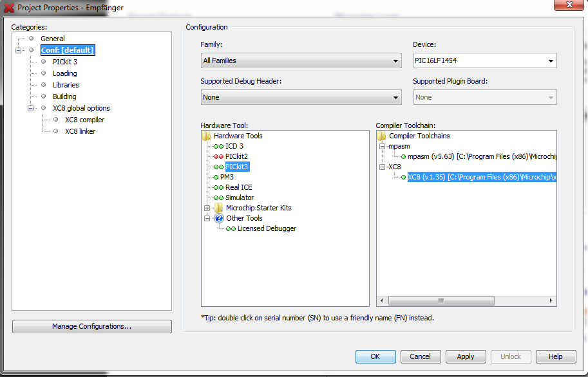This screenshot has width=588, height=377.
Task: Select ICD 3 hardware tool
Action: (x=234, y=146)
